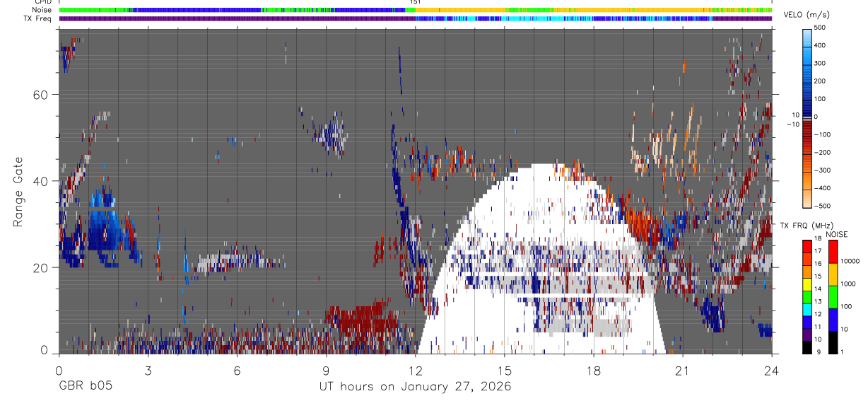Viewport: 868px width, 401px height.
Task: Click the 1000 noise scale label
Action: coord(848,284)
